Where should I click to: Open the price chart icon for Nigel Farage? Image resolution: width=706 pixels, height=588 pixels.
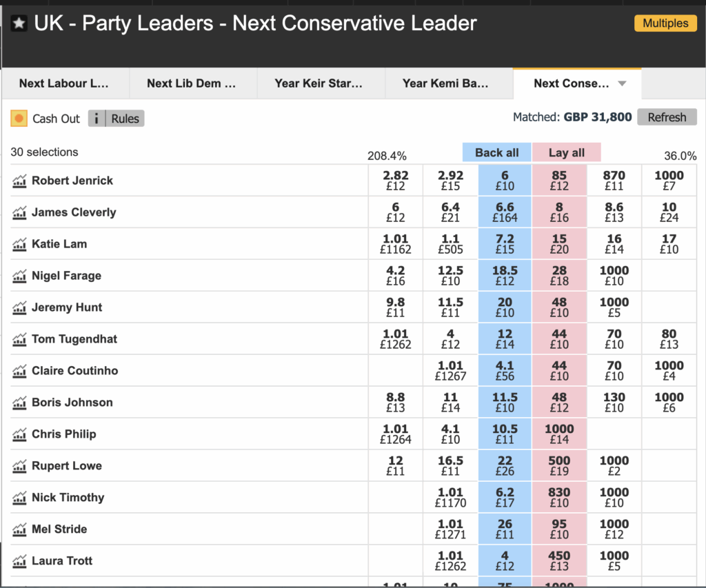pos(19,276)
